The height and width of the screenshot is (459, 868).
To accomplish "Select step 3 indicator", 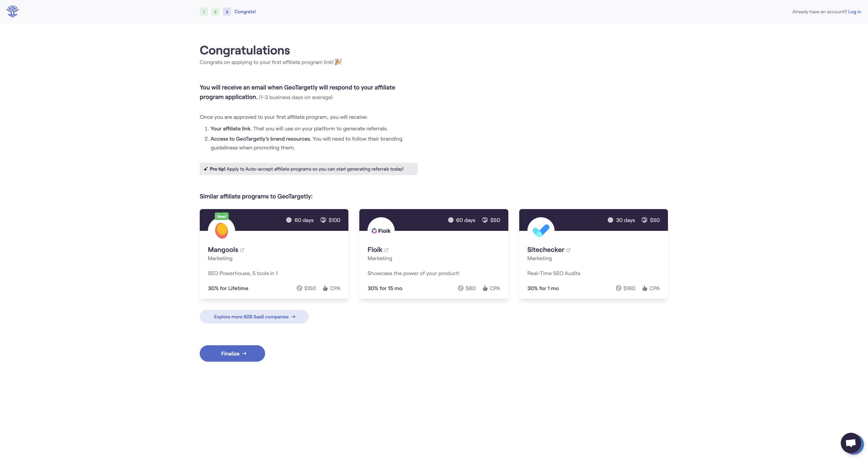I will 227,12.
